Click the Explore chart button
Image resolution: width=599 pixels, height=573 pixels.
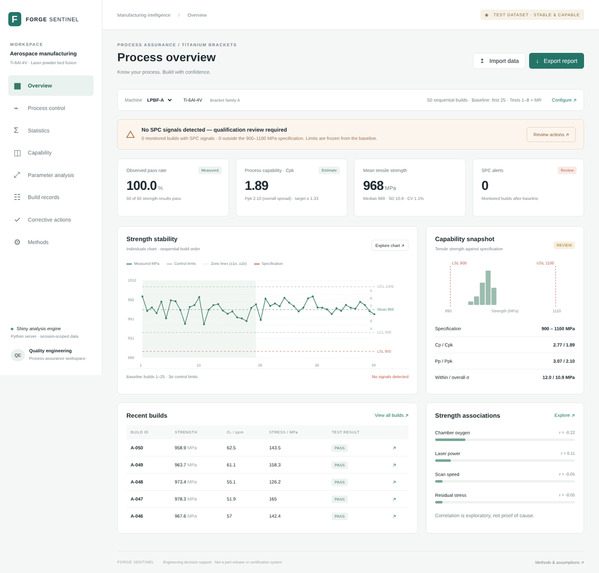tap(390, 246)
